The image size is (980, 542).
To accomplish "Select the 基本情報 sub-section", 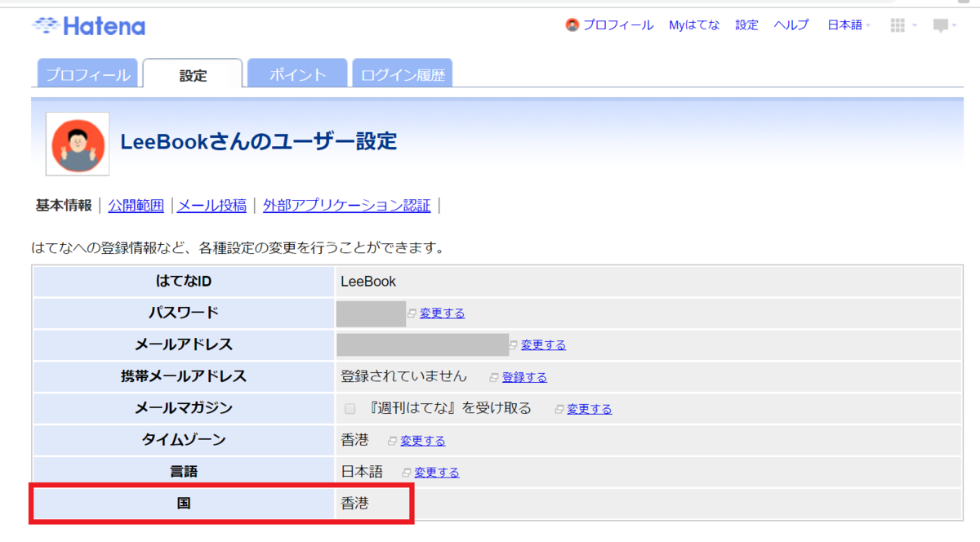I will tap(64, 206).
